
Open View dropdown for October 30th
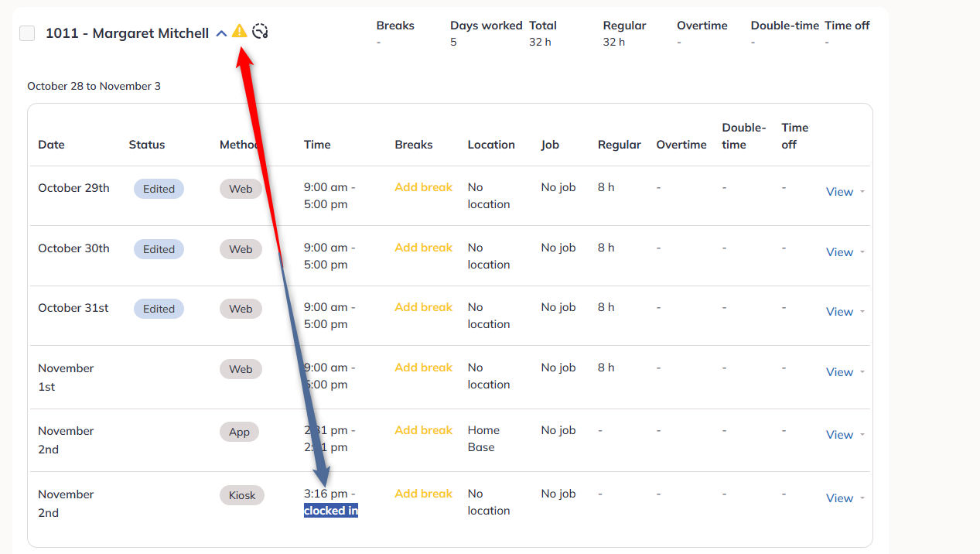coord(845,252)
